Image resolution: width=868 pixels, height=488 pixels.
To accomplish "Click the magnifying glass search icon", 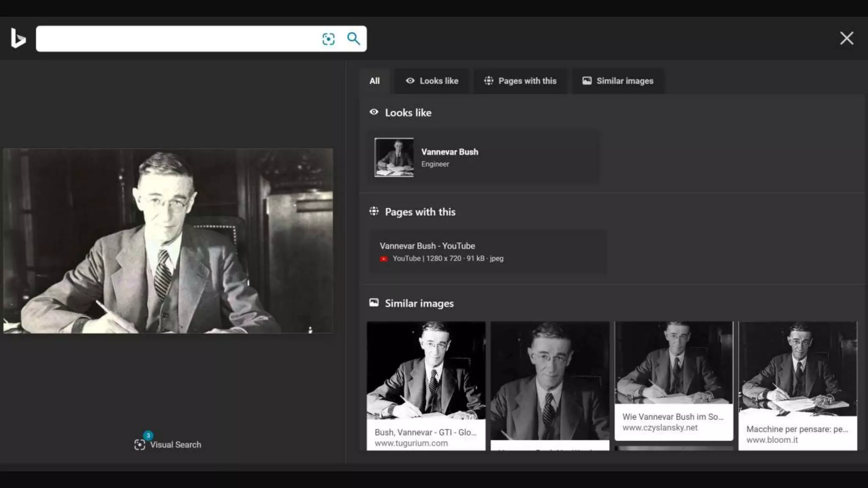I will point(353,39).
